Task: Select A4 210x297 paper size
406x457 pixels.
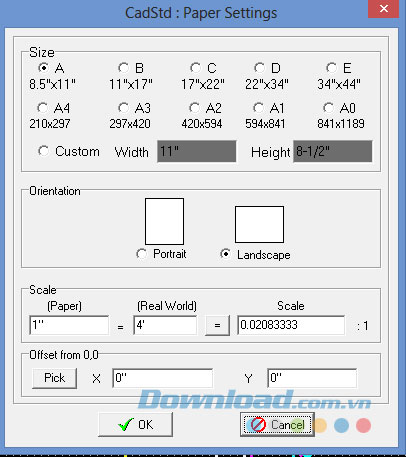Action: click(x=42, y=108)
